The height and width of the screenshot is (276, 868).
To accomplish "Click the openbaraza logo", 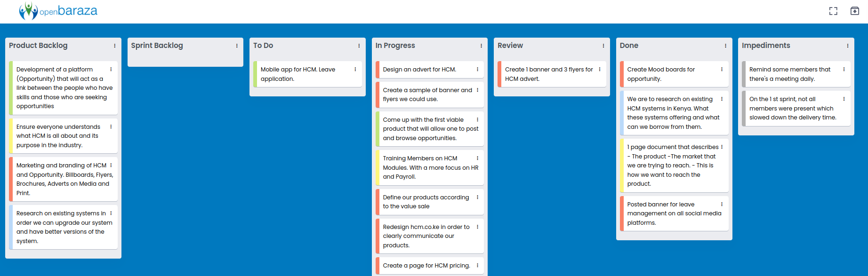I will coord(58,11).
